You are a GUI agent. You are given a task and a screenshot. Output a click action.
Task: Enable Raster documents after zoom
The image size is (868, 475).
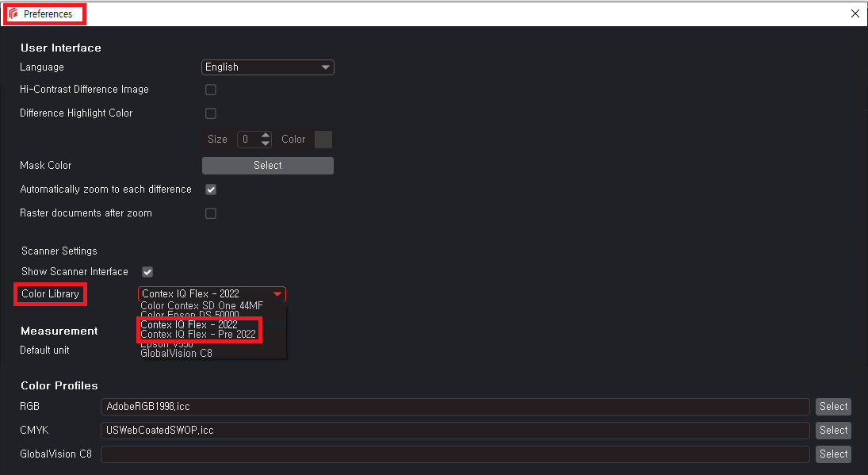click(211, 213)
